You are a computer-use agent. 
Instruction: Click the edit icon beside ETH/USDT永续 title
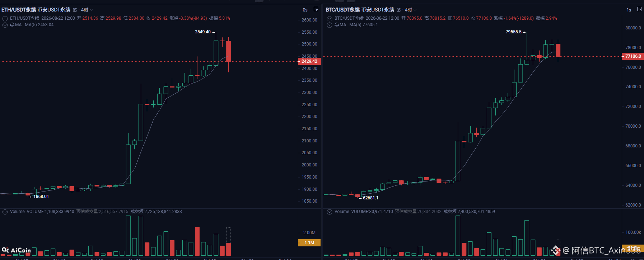75,10
